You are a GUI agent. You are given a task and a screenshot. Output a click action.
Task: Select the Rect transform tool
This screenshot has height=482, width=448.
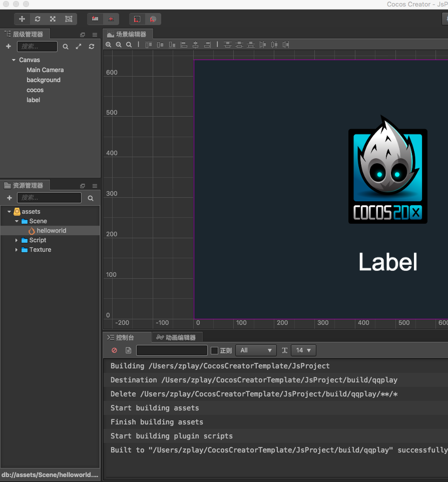[x=69, y=19]
